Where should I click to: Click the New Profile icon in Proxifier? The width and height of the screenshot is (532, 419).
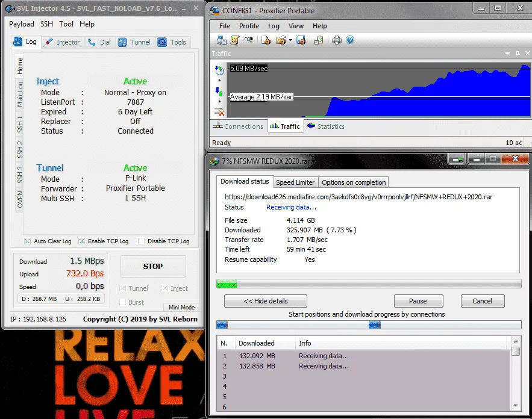pyautogui.click(x=266, y=40)
